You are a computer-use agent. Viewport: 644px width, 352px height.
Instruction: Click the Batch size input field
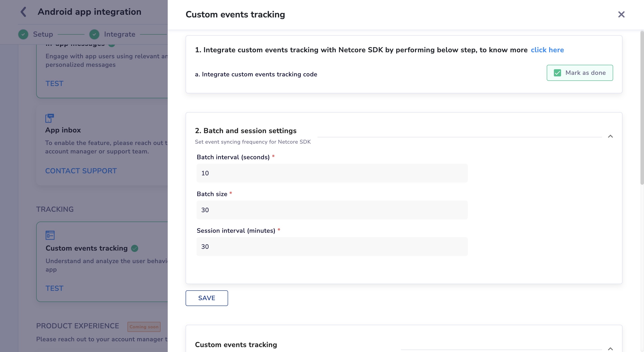pyautogui.click(x=332, y=210)
